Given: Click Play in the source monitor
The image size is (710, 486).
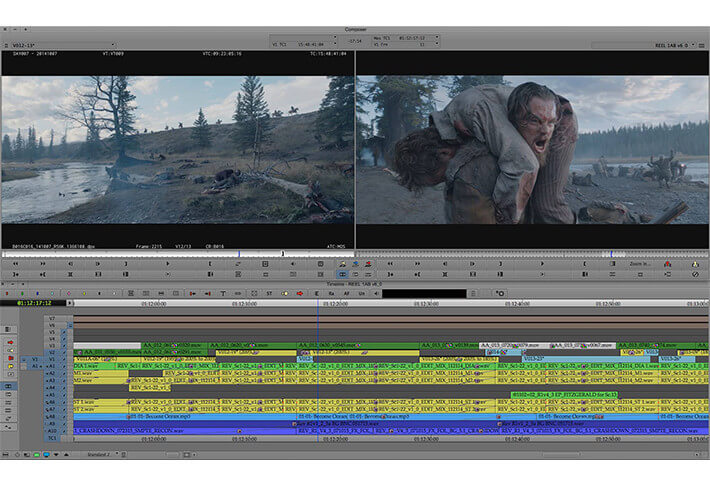Looking at the screenshot, I should [168, 264].
